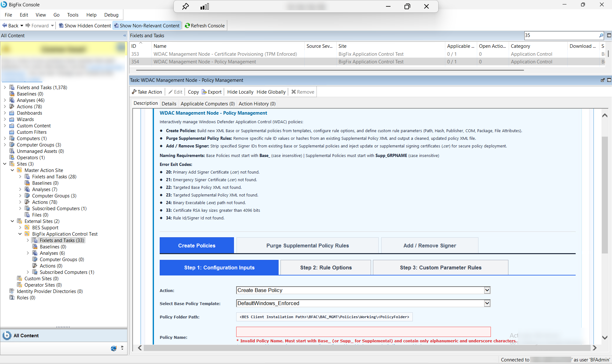
Task: Click Hide Locally button
Action: pyautogui.click(x=240, y=92)
